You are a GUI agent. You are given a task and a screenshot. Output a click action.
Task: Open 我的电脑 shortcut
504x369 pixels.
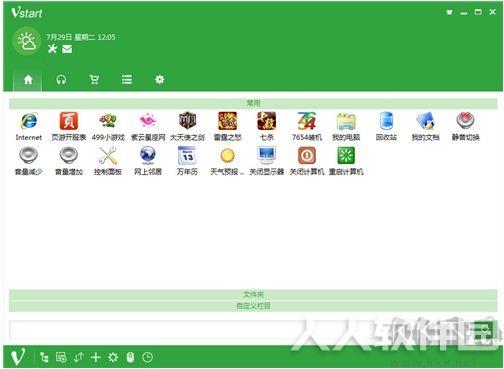point(346,121)
